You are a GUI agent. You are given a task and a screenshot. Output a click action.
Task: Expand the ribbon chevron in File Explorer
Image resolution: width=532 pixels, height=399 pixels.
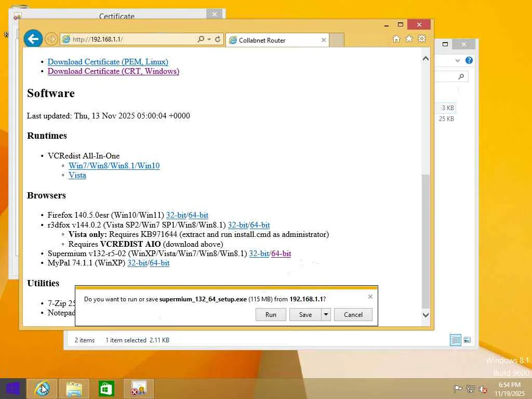458,61
